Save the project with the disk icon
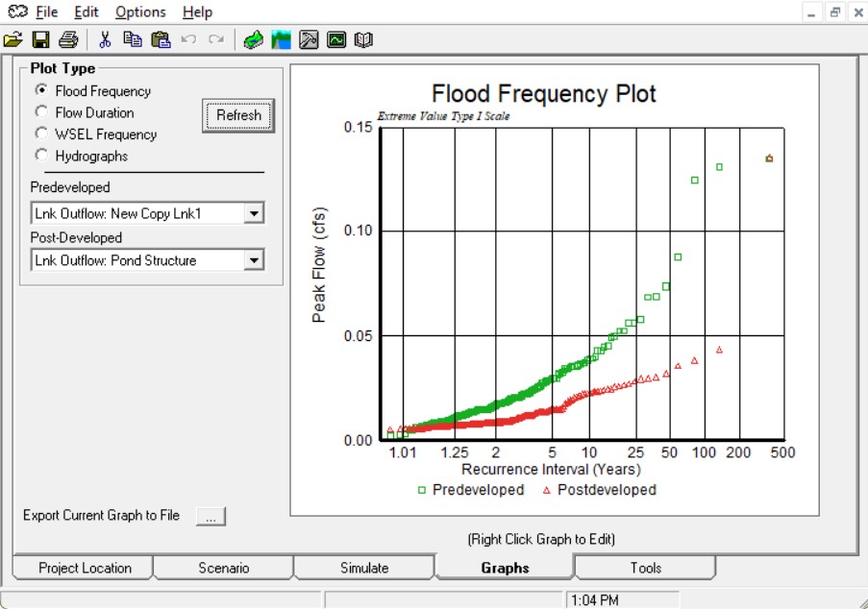868x609 pixels. [39, 39]
